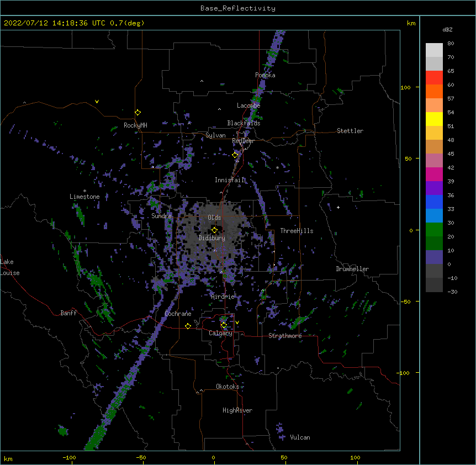Click the Lake Louise label
Screen dimensions: 476x465
(10, 267)
